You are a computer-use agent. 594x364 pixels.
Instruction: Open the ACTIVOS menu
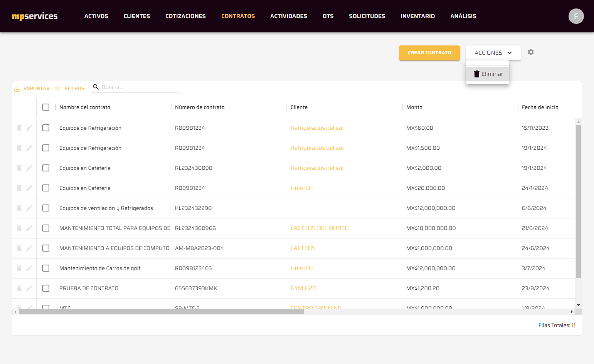click(96, 16)
